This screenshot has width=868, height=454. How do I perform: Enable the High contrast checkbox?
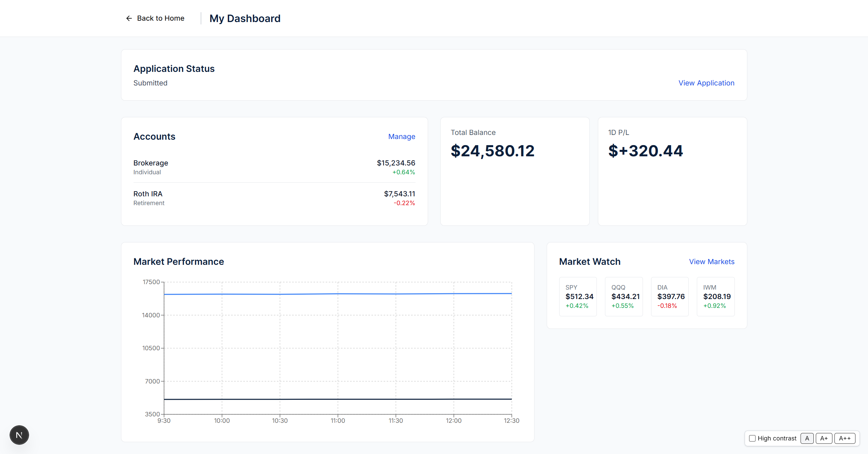(752, 438)
